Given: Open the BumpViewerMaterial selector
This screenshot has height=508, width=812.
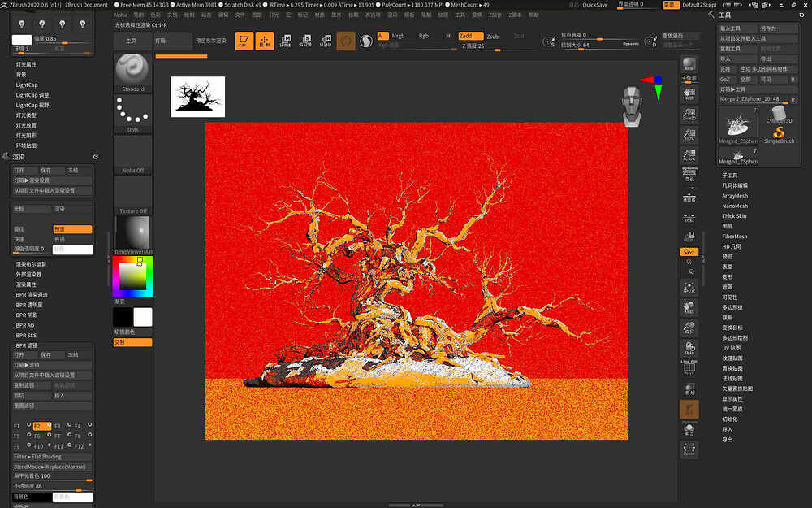Looking at the screenshot, I should (x=132, y=235).
